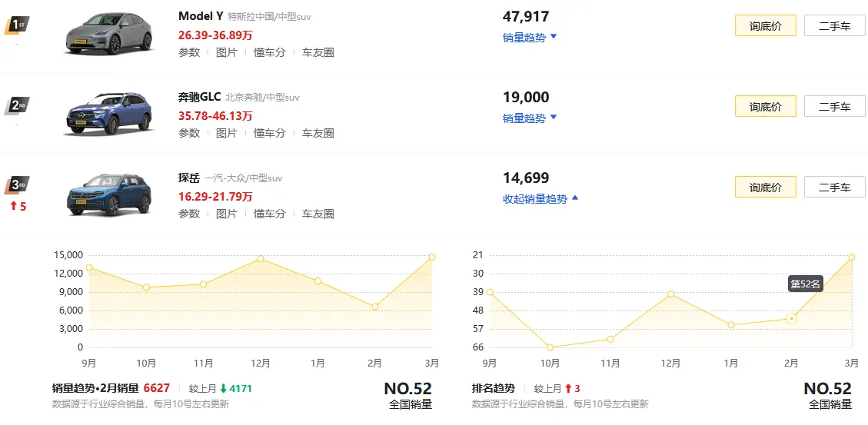Screen dimensions: 868x425
Task: Click 特斯拉中国/中型suv subtitle
Action: point(270,17)
